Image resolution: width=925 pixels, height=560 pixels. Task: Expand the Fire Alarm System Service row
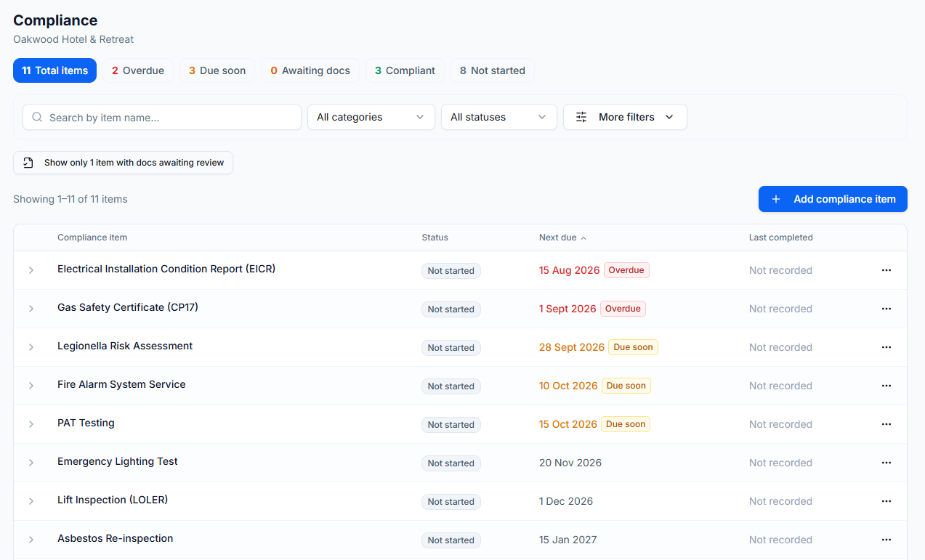31,386
